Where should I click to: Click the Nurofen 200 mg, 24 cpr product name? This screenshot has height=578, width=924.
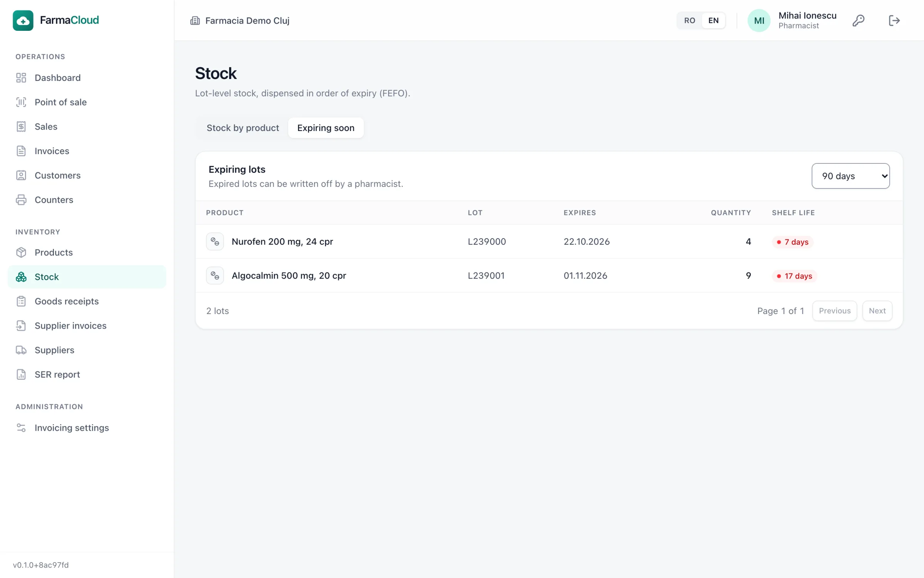tap(282, 242)
